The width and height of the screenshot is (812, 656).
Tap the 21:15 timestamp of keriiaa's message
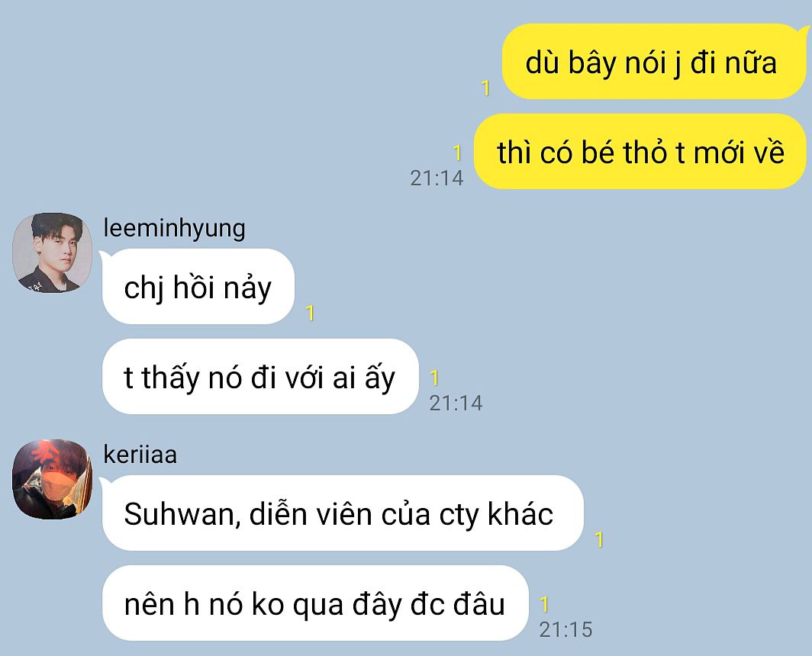pos(565,629)
